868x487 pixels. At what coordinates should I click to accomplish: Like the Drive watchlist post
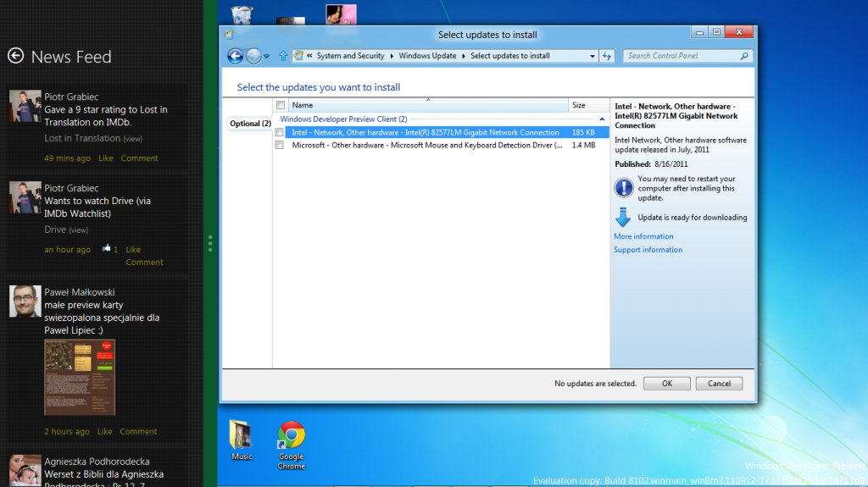[x=133, y=250]
